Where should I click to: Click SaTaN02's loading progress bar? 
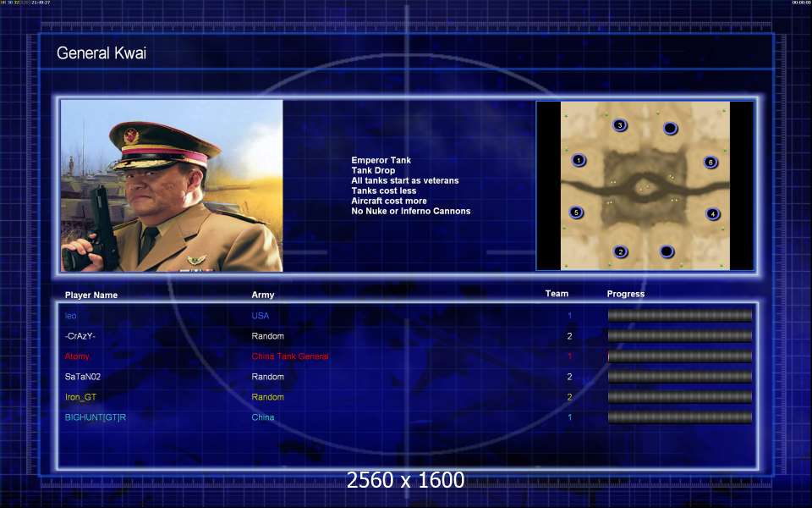(x=679, y=376)
